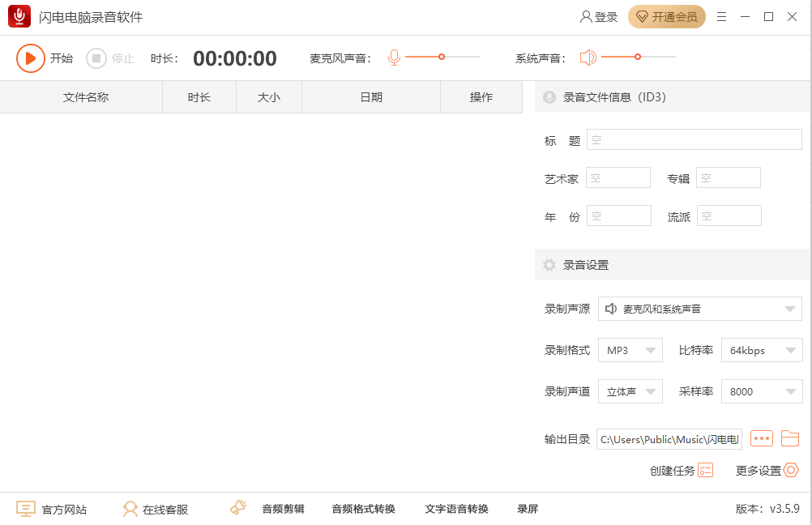Viewport: 812px width, 525px height.
Task: Open the 录制格式 MP3 format dropdown
Action: tap(630, 350)
